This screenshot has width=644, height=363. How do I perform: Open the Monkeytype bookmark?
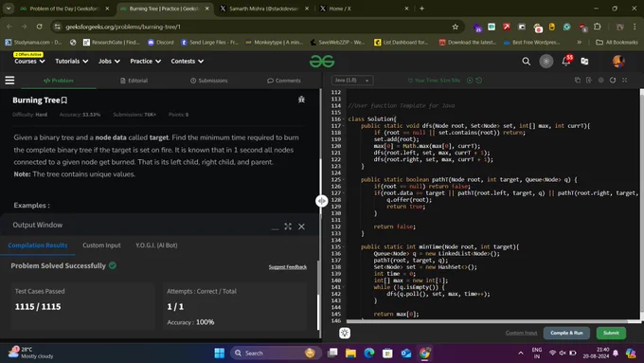coord(274,42)
